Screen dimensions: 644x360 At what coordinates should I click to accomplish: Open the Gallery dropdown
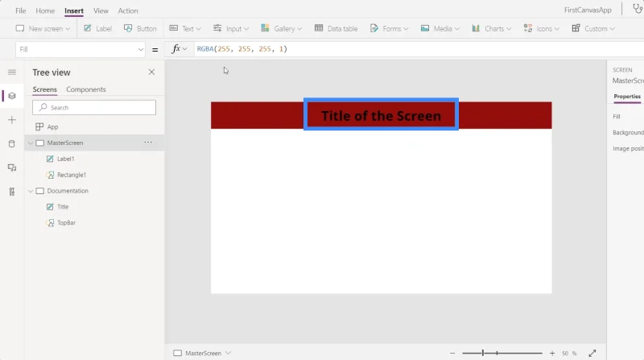281,28
